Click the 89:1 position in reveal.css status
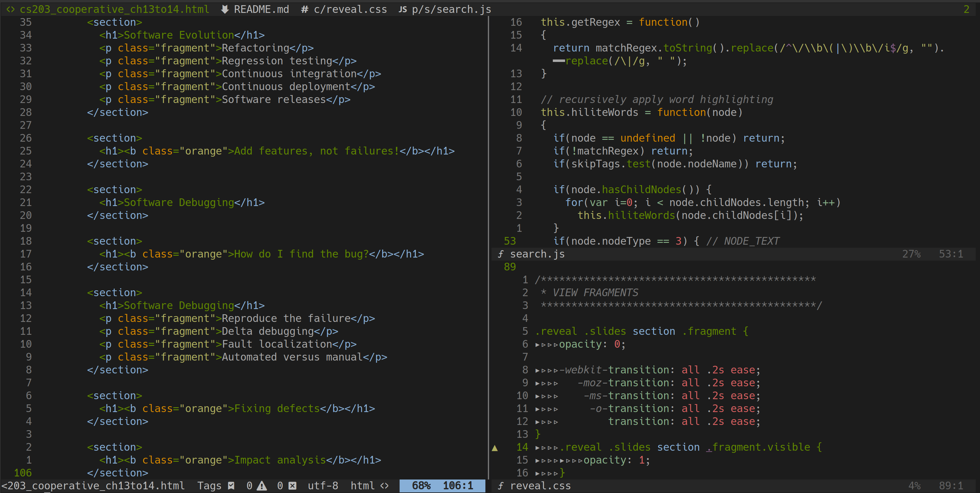 [951, 486]
